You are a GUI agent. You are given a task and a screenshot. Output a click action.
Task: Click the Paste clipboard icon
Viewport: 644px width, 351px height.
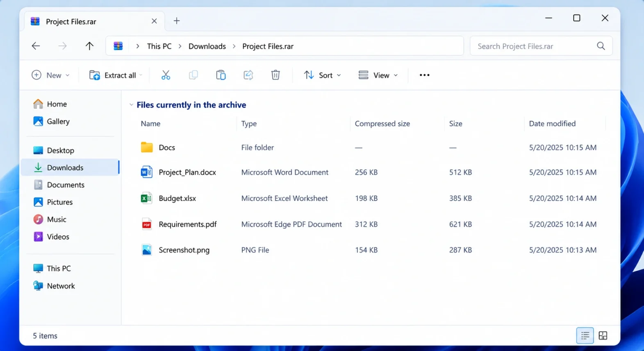coord(221,75)
